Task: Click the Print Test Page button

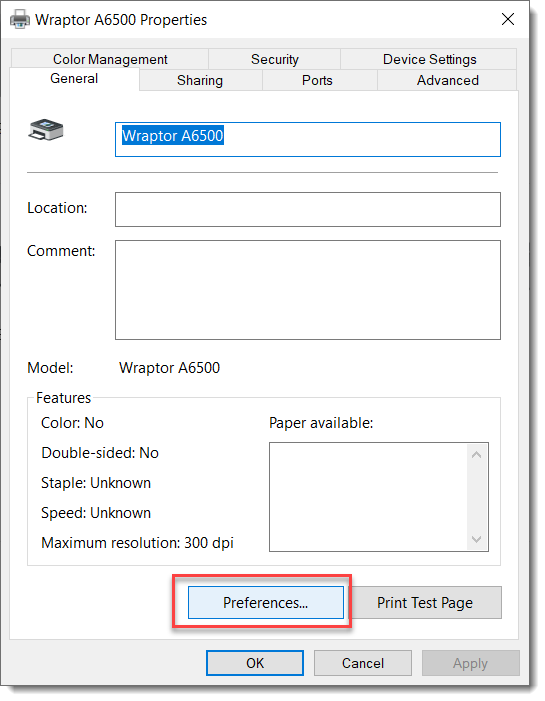Action: pos(425,603)
